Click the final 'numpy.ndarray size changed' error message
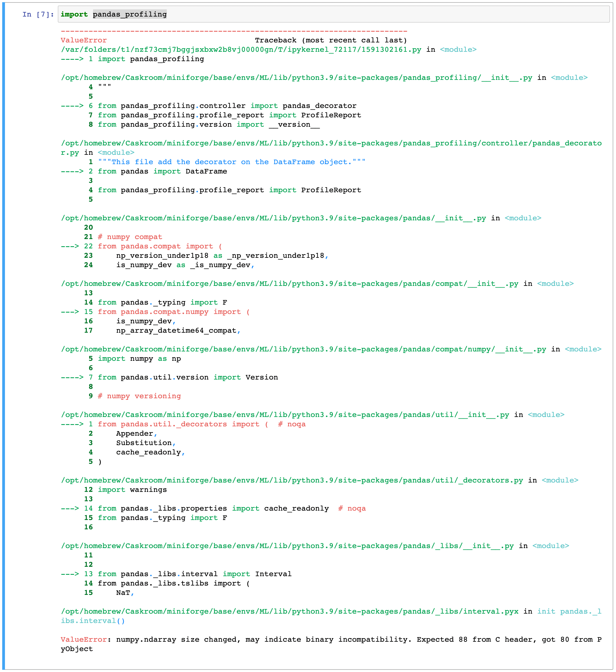The height and width of the screenshot is (672, 616). [x=331, y=644]
